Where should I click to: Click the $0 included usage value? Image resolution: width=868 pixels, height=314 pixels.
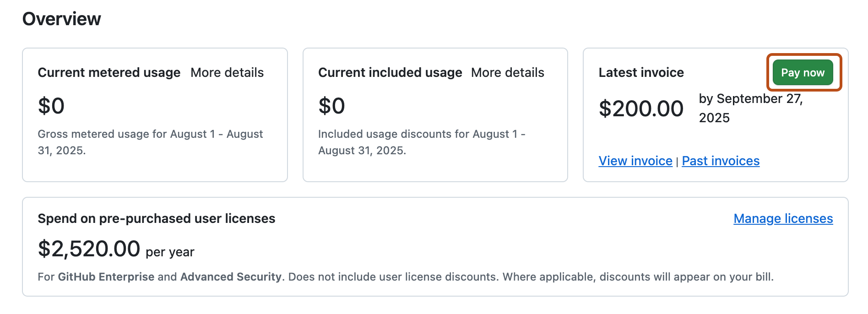pyautogui.click(x=331, y=105)
